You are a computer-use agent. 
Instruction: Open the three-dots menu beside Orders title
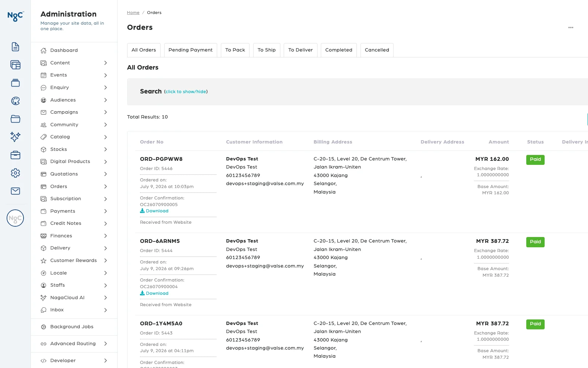click(x=571, y=28)
